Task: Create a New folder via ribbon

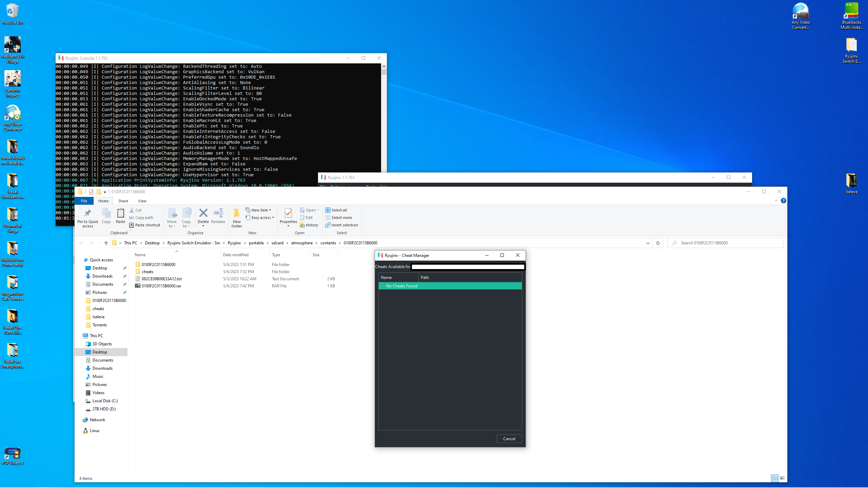Action: coord(237,218)
